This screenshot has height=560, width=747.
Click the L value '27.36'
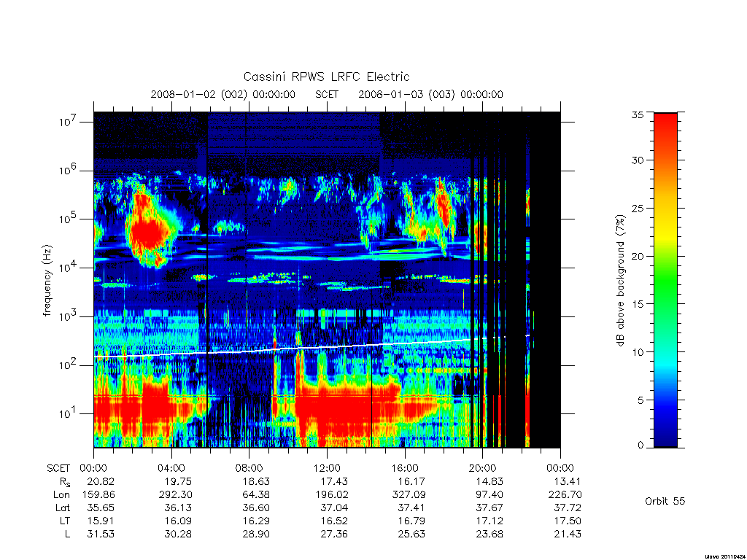click(334, 534)
